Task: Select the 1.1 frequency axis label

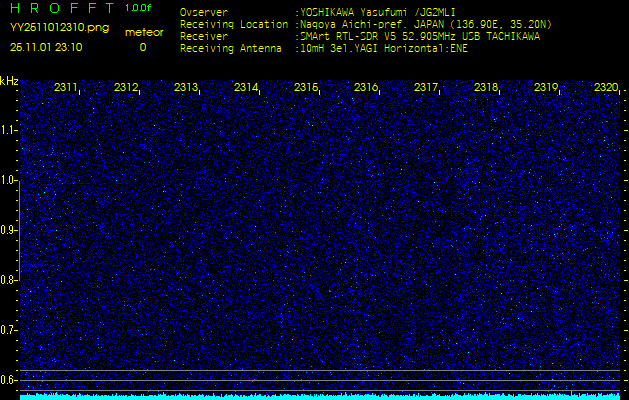Action: 9,130
